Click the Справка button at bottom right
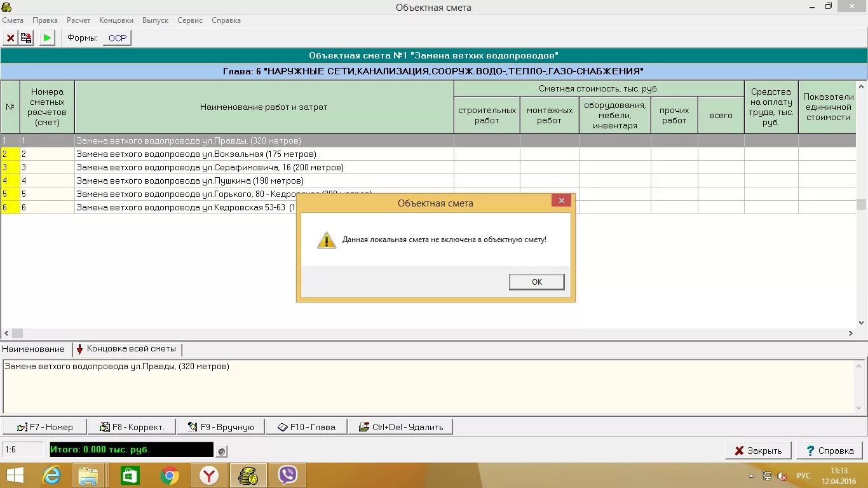The height and width of the screenshot is (488, 868). coord(829,451)
